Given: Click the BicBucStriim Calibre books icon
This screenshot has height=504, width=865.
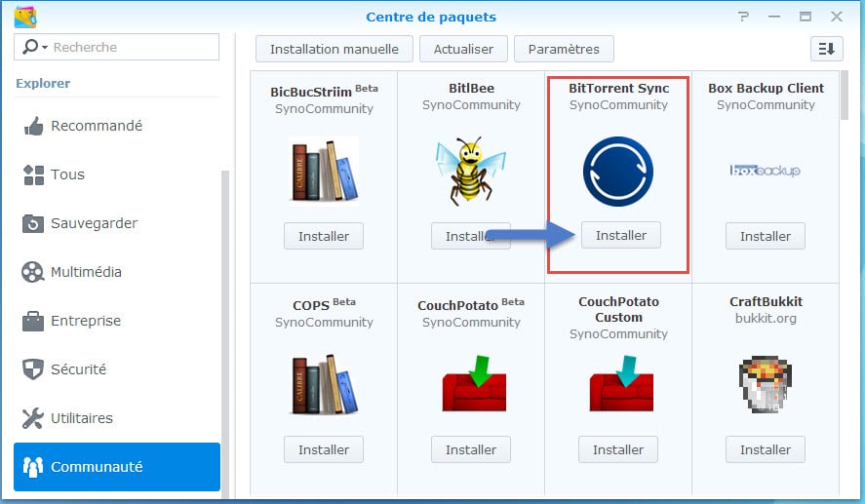Looking at the screenshot, I should tap(324, 171).
